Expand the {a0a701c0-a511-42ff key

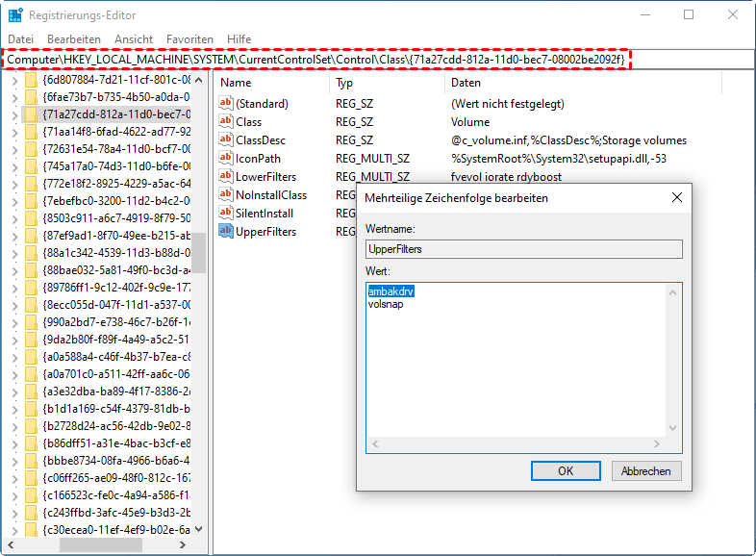coord(14,375)
